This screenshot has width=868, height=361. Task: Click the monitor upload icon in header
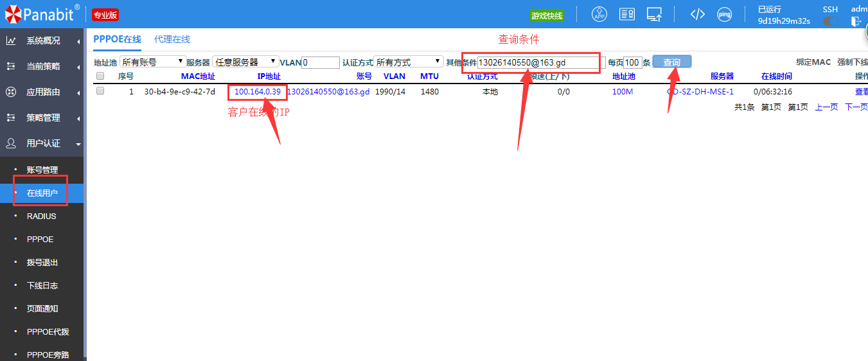click(x=654, y=14)
